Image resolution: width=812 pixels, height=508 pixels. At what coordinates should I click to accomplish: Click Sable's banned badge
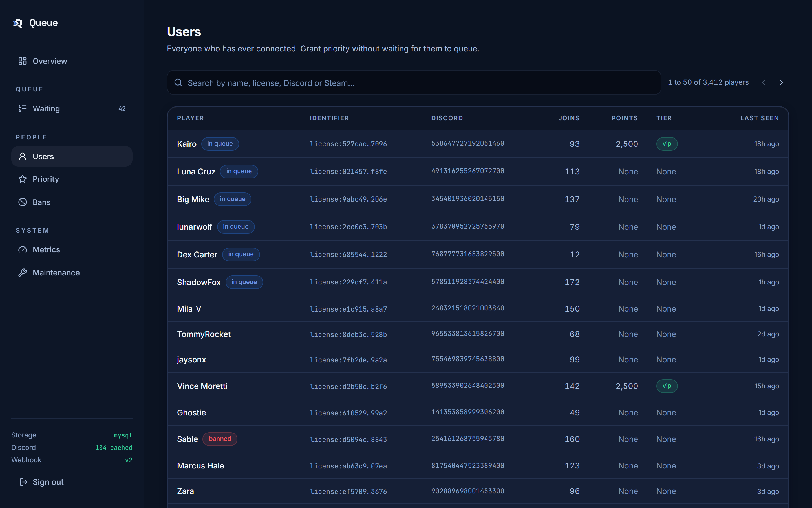click(x=220, y=439)
